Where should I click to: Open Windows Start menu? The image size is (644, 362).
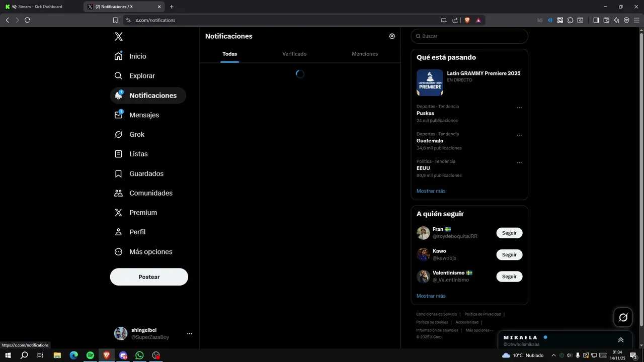click(8, 355)
